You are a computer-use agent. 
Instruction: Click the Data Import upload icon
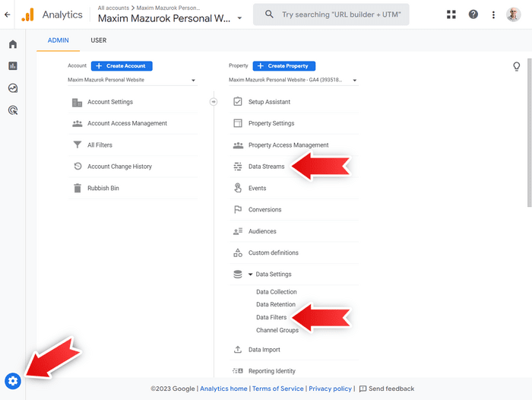click(x=238, y=349)
